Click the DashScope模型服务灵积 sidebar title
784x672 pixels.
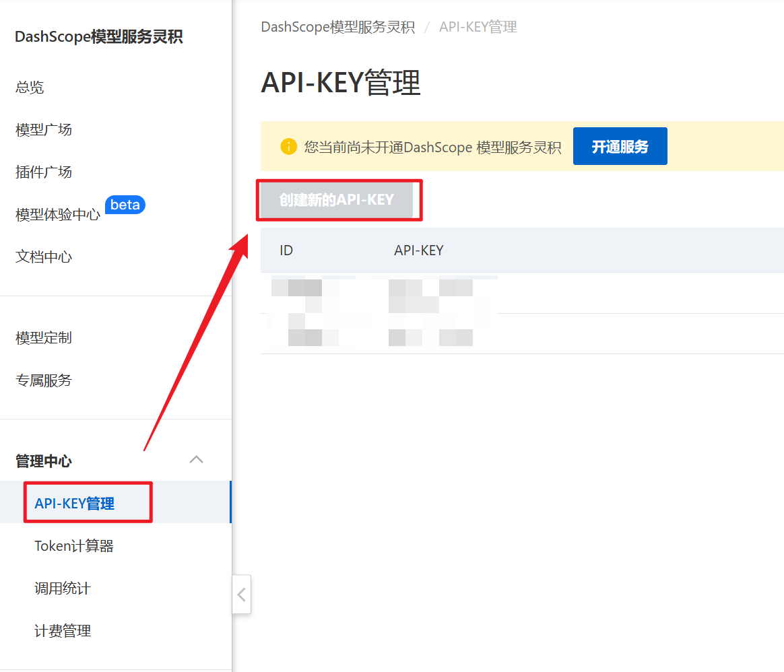point(98,36)
